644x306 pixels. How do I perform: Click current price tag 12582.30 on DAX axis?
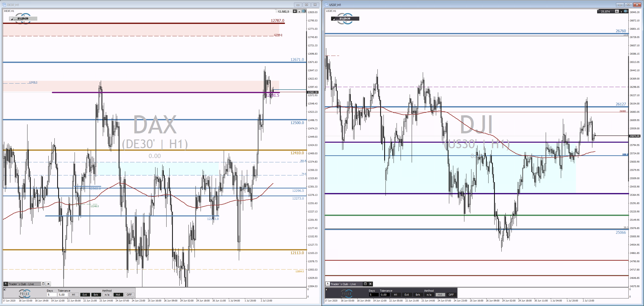[x=313, y=92]
